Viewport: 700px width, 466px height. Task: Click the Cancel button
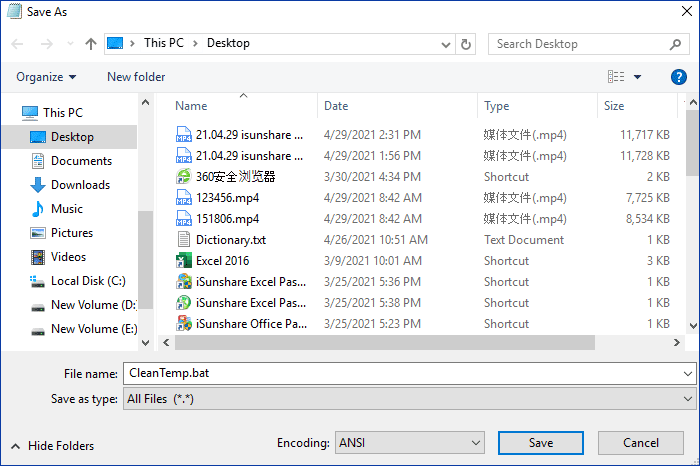(641, 443)
